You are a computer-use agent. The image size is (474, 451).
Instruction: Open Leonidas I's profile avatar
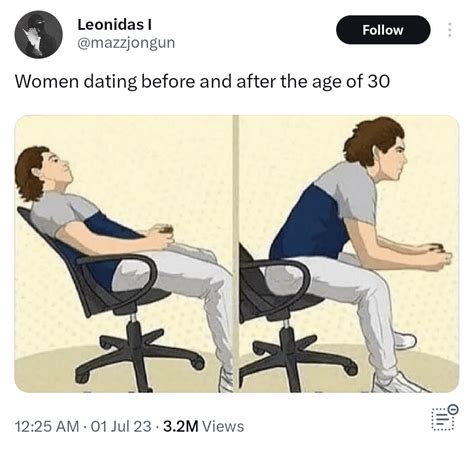(x=39, y=34)
